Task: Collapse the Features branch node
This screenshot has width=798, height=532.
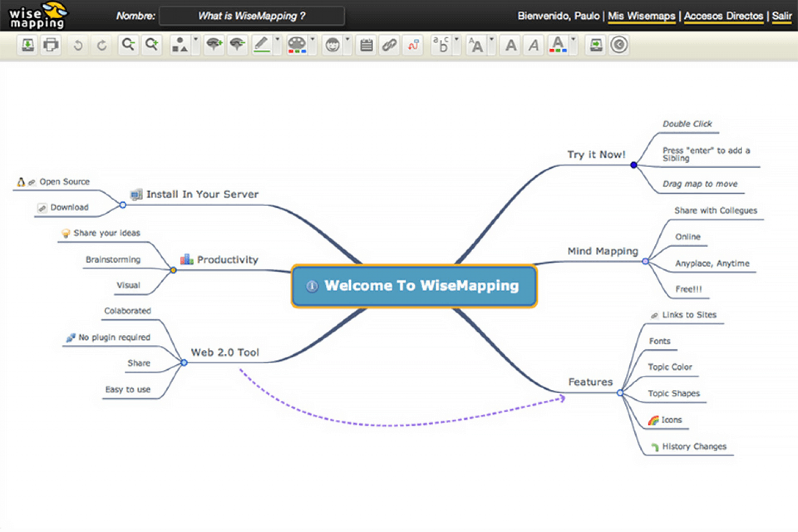Action: click(620, 392)
